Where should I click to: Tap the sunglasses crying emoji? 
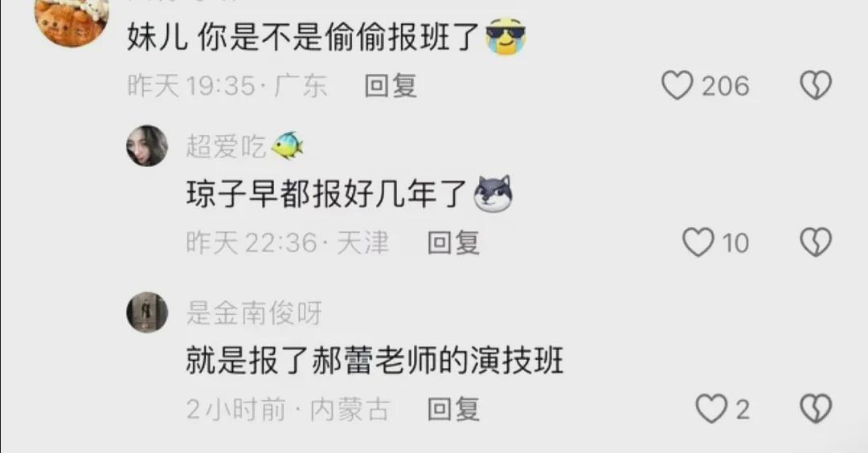pos(506,36)
